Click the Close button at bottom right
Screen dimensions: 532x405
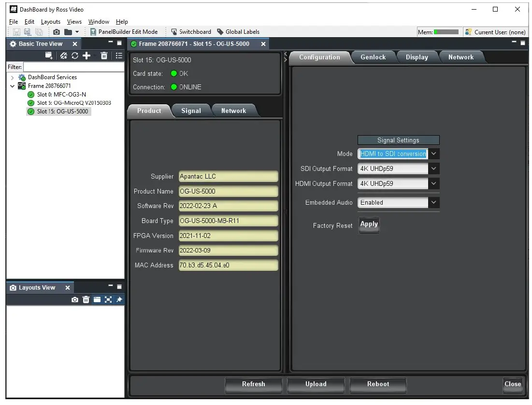(513, 384)
